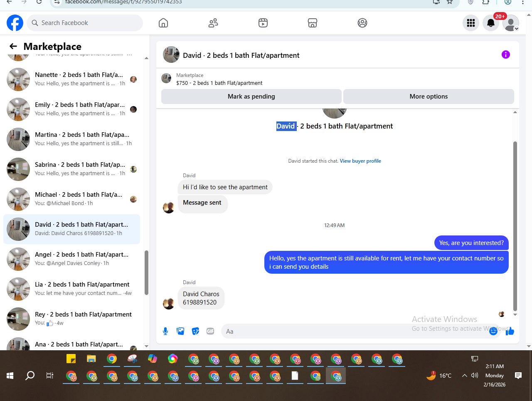Open the Martina conversation
Image resolution: width=532 pixels, height=401 pixels.
(71, 139)
